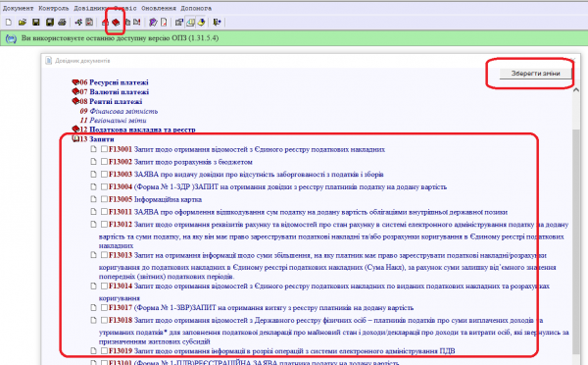
Task: Tick the F13005 Інформаційна картка checkbox
Action: click(104, 199)
